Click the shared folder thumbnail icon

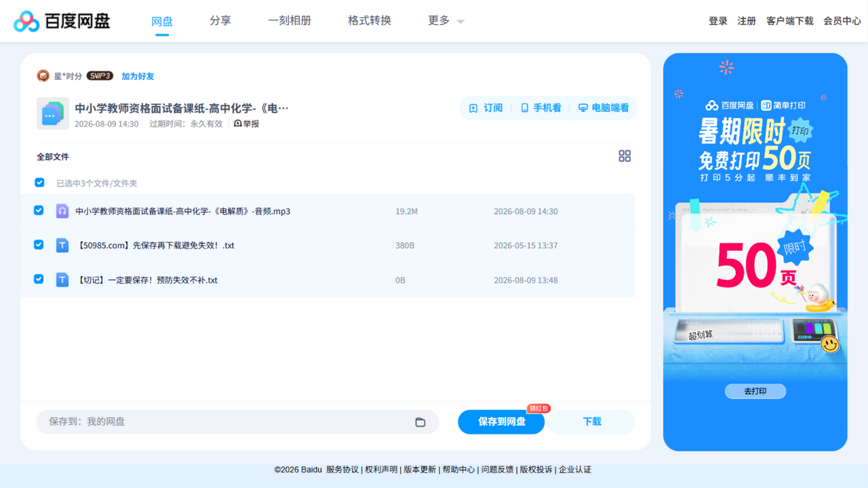[x=52, y=114]
